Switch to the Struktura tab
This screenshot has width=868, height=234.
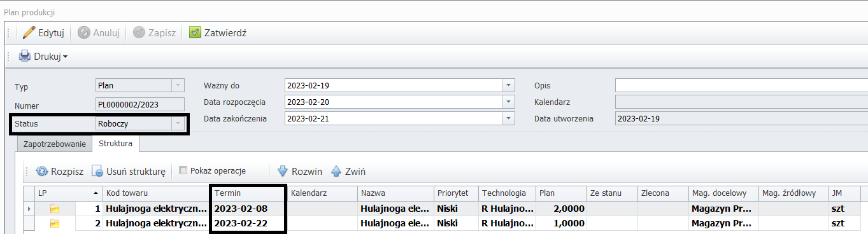pos(116,144)
